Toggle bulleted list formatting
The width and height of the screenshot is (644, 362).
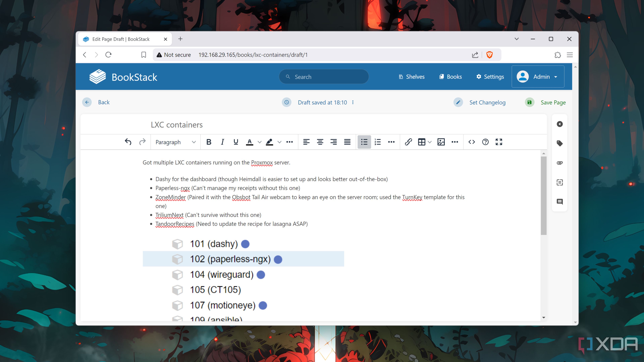point(364,142)
